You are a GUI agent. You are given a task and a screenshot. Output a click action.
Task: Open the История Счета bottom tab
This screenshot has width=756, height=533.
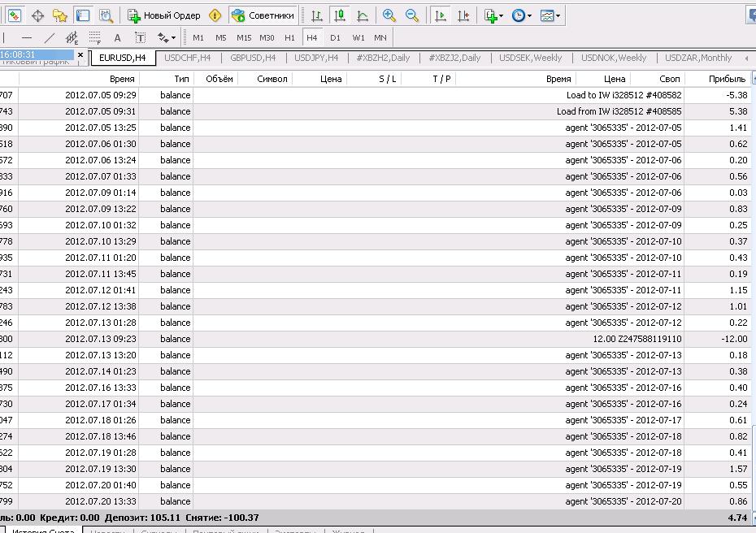43,530
